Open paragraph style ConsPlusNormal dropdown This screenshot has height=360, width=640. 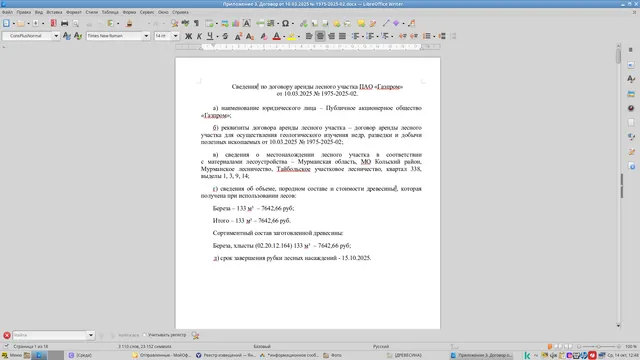pos(56,36)
